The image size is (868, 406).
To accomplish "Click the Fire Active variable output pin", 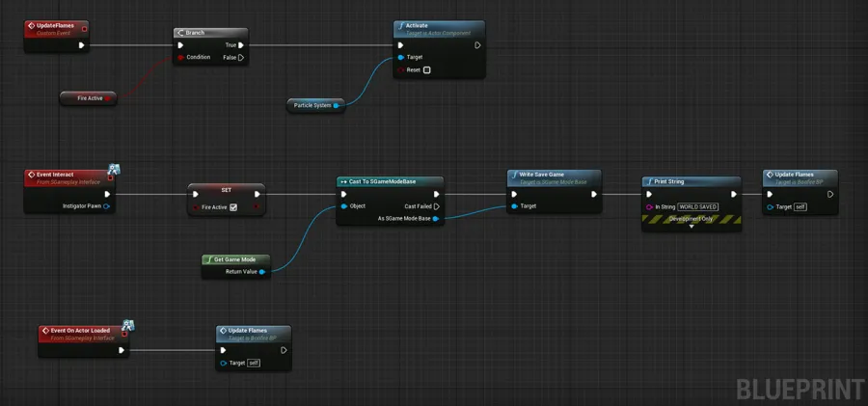I will click(110, 98).
